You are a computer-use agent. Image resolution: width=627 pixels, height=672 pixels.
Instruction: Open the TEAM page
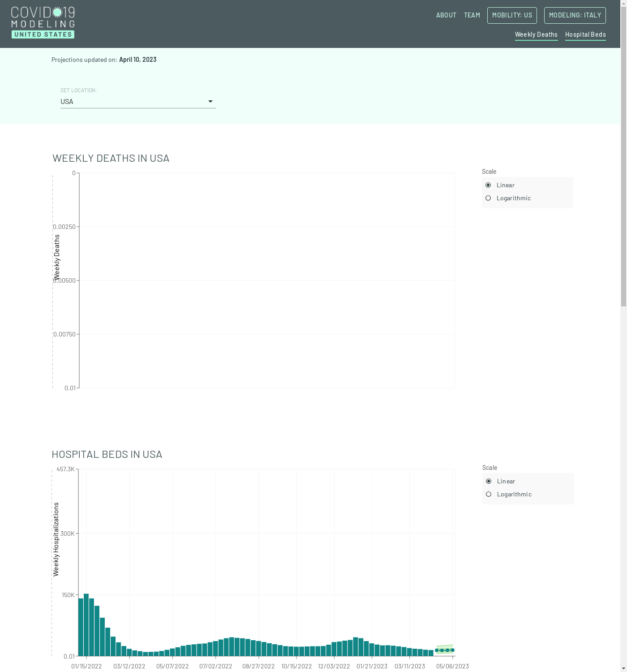point(472,15)
